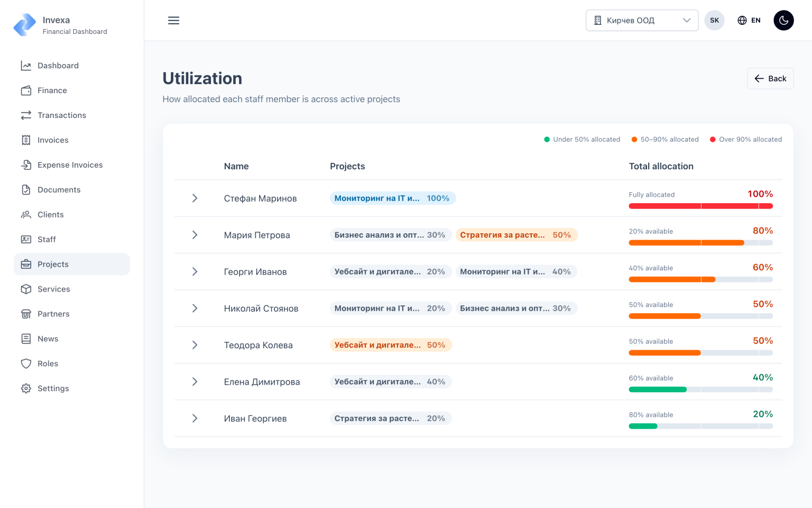Click Теодора Колева's Уебсайт 50% tag
The width and height of the screenshot is (812, 508).
click(391, 345)
